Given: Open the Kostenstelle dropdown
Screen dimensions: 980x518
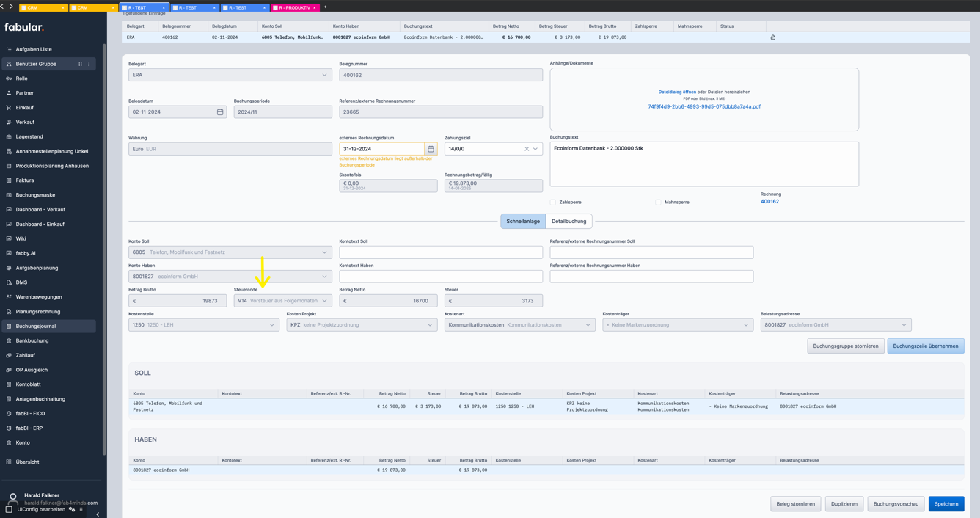Looking at the screenshot, I should point(271,325).
